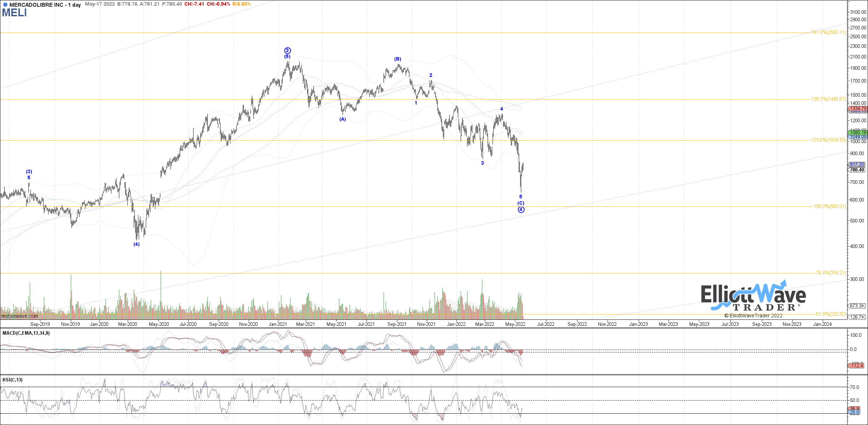Image resolution: width=868 pixels, height=425 pixels.
Task: Click the Jan-2024 date axis label
Action: (823, 324)
